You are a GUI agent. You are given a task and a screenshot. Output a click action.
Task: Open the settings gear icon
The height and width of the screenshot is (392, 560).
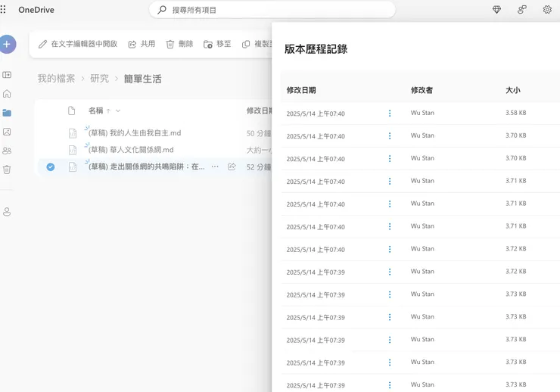[547, 10]
